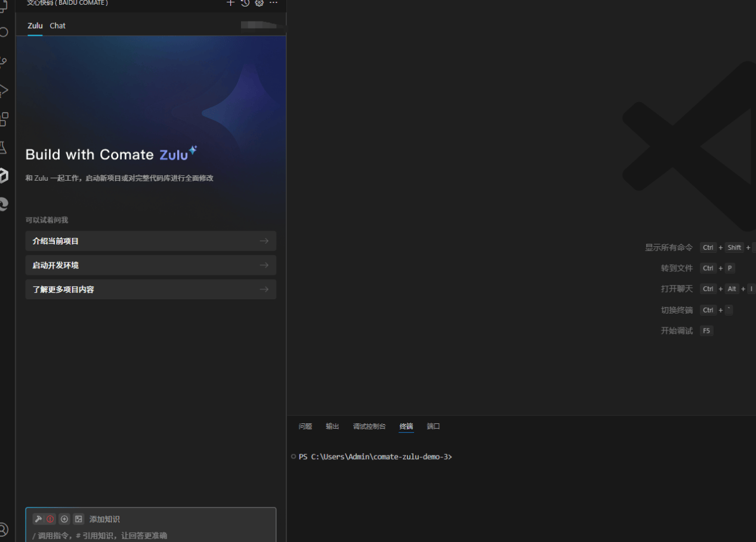Select the 终端 panel tab
This screenshot has height=542, width=756.
pyautogui.click(x=406, y=426)
